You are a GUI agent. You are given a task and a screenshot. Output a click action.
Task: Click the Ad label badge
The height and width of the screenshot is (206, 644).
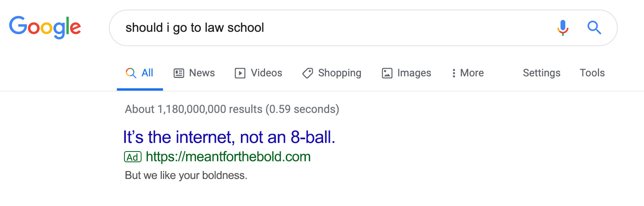click(133, 157)
